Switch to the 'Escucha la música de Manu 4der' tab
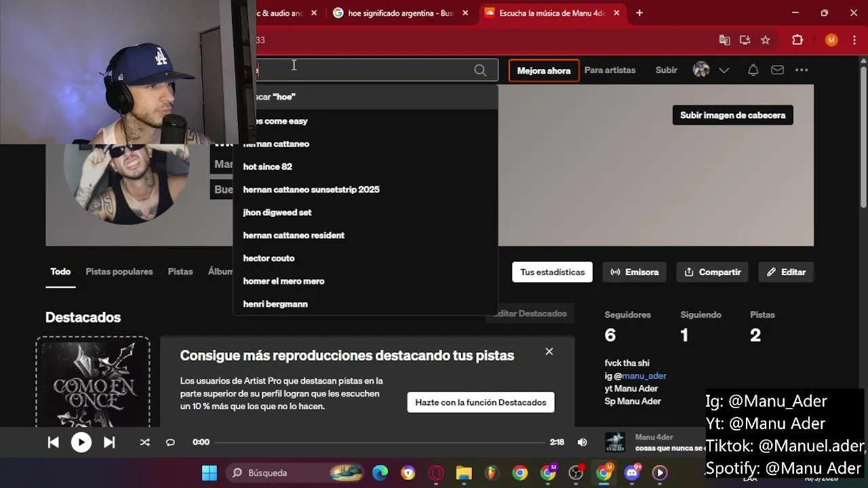 click(x=551, y=13)
